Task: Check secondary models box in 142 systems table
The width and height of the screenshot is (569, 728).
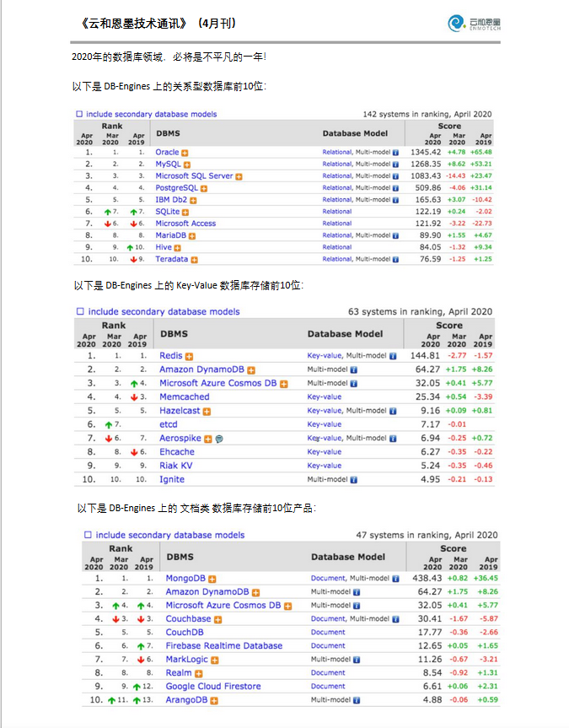Action: click(79, 114)
